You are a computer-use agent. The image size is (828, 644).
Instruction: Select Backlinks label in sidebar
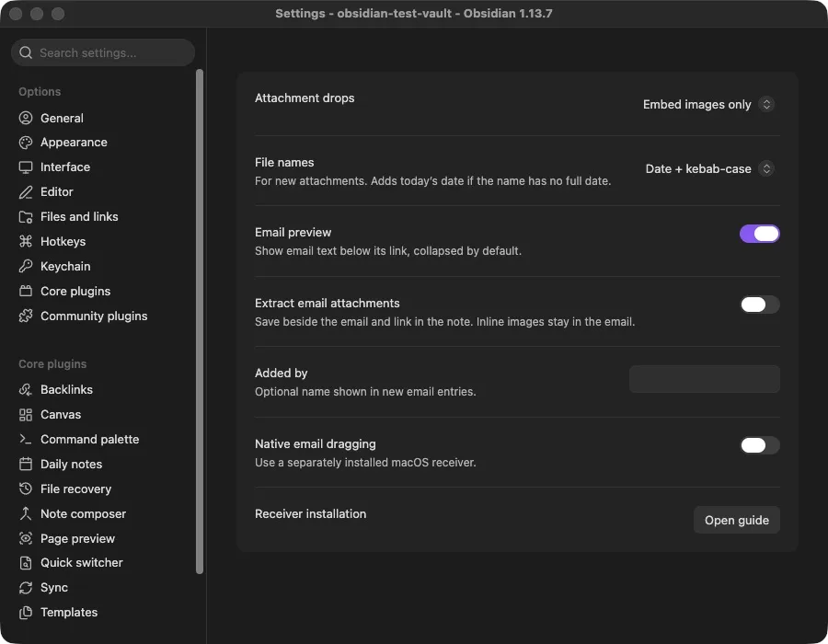pyautogui.click(x=66, y=389)
